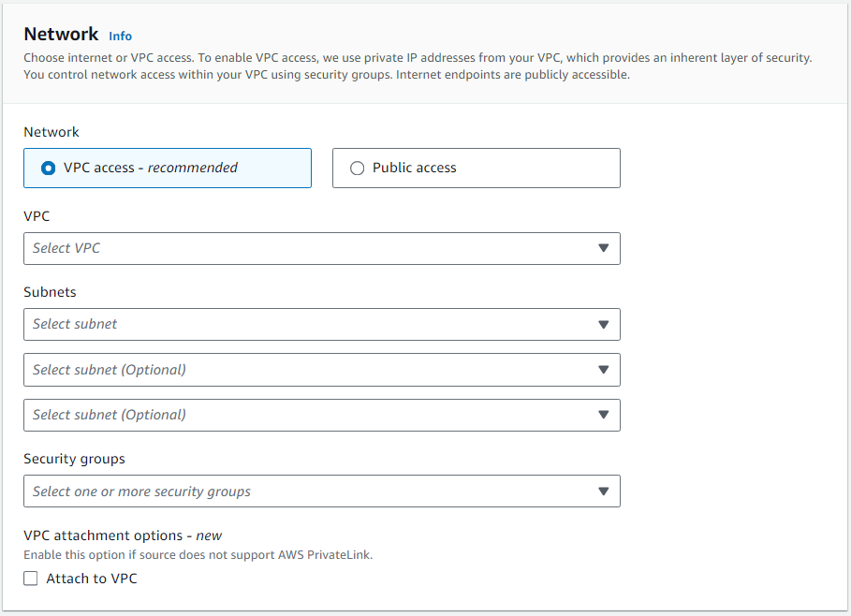Click the third subnet dropdown arrow
Image resolution: width=851 pixels, height=616 pixels.
coord(603,415)
